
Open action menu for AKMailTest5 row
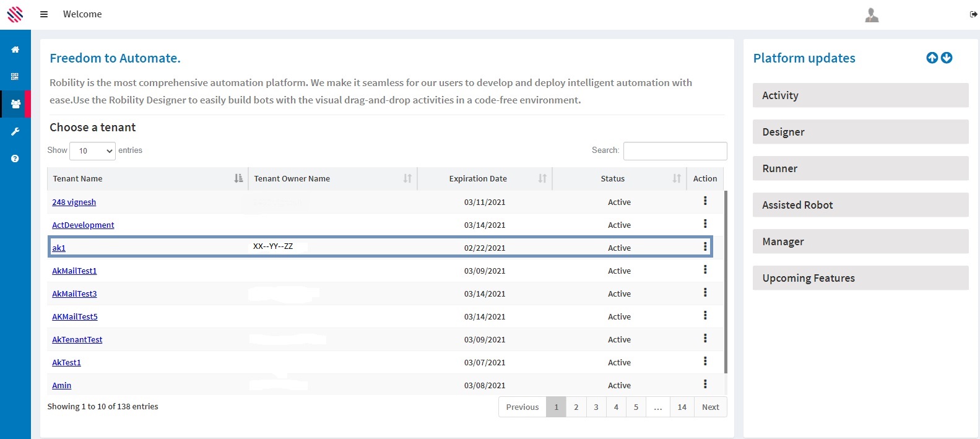[x=705, y=315]
